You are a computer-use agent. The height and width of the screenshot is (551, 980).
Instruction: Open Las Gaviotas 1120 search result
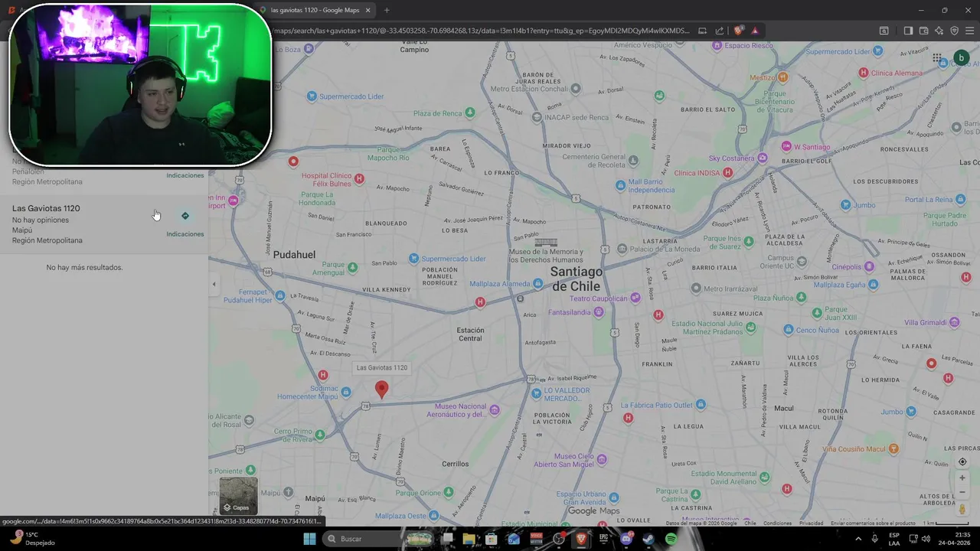point(103,223)
